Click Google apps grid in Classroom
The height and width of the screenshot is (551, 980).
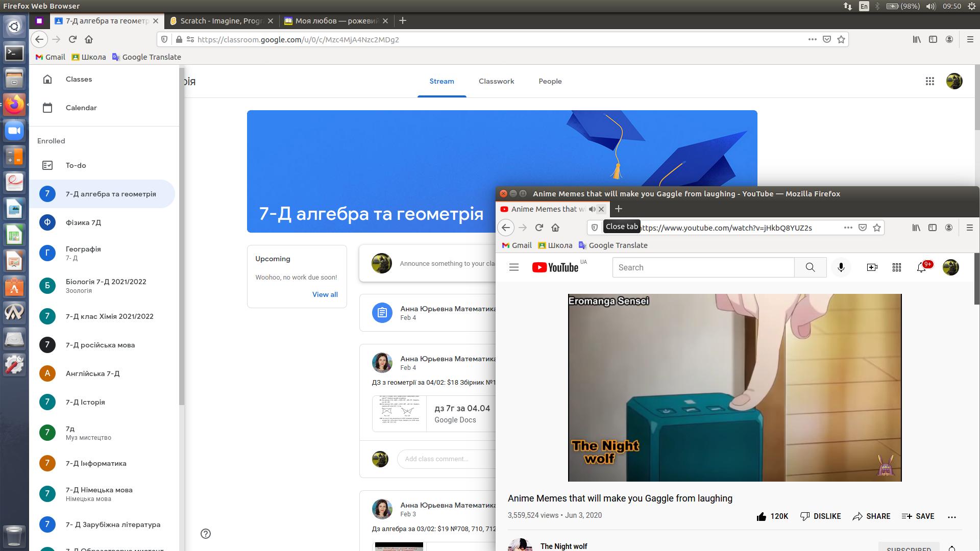click(929, 81)
